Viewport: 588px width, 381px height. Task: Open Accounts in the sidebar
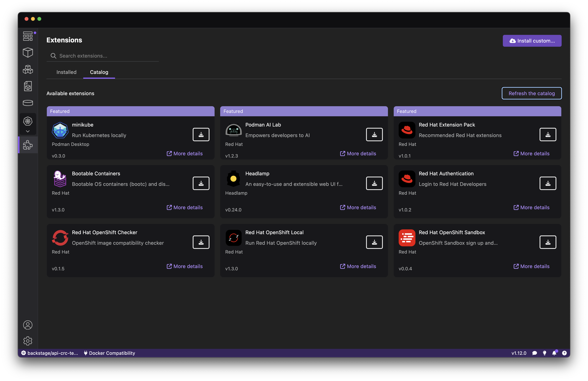28,325
